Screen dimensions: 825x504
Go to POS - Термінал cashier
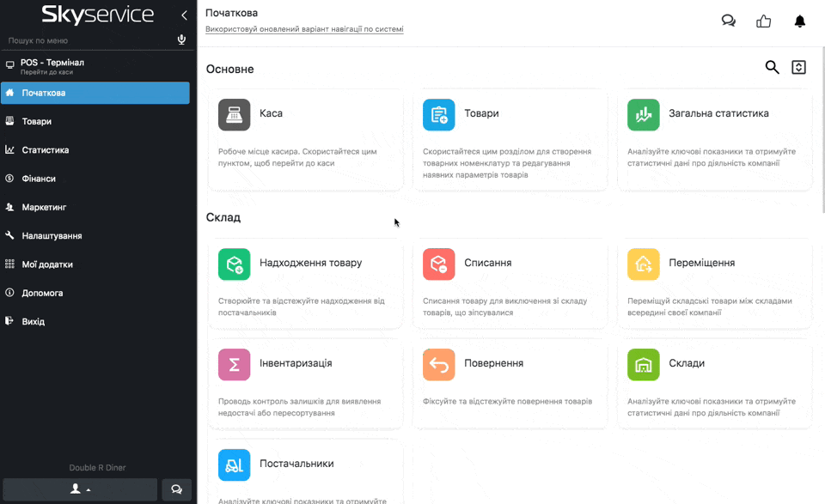click(x=52, y=66)
